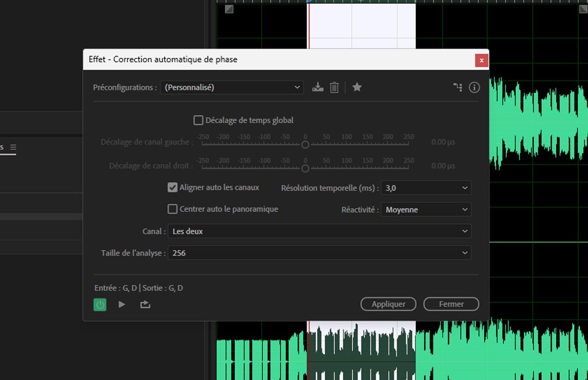
Task: Click Fermer to close the dialog
Action: 451,304
